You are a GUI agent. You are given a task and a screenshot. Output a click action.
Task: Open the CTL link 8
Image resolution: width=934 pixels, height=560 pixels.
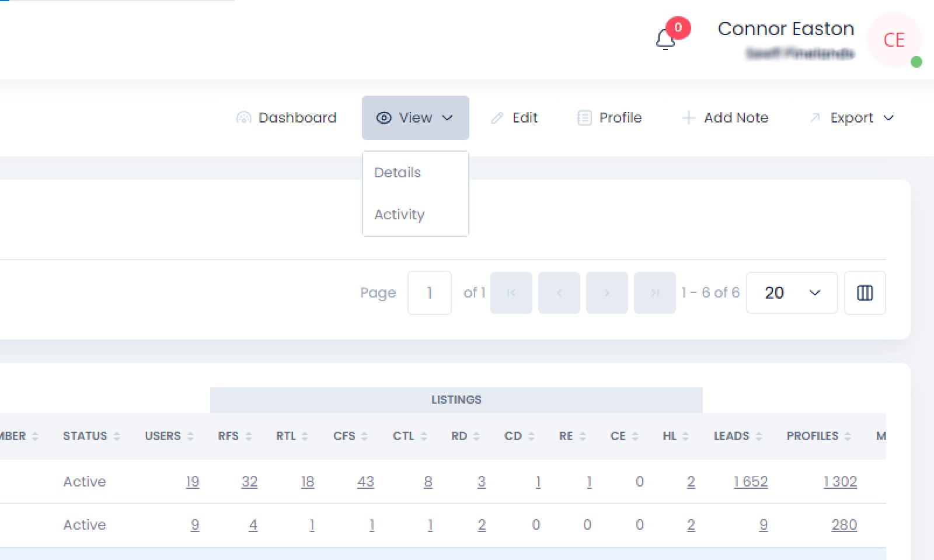pos(428,482)
